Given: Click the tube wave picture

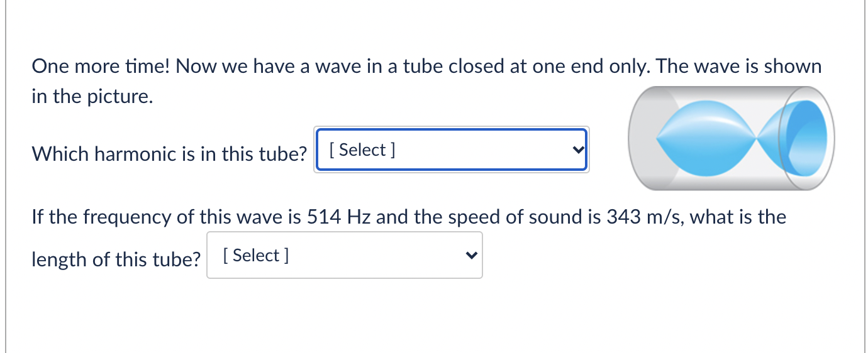Looking at the screenshot, I should (732, 138).
